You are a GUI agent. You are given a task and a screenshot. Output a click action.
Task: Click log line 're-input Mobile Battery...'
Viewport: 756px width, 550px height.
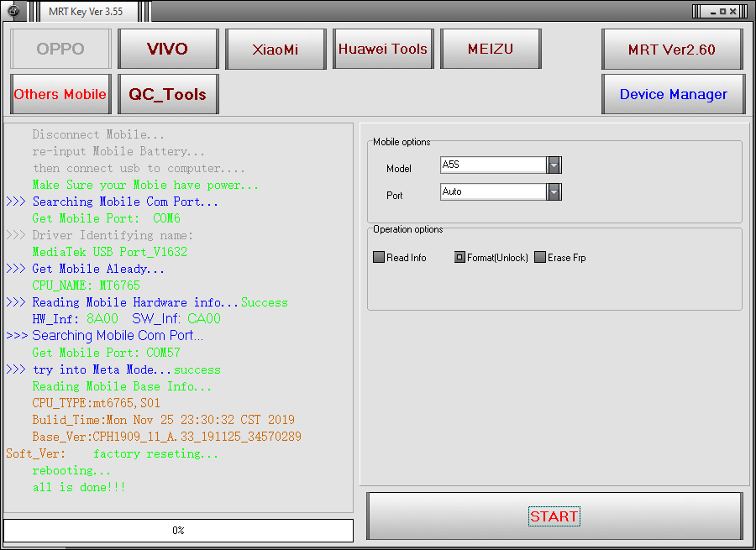tap(118, 151)
